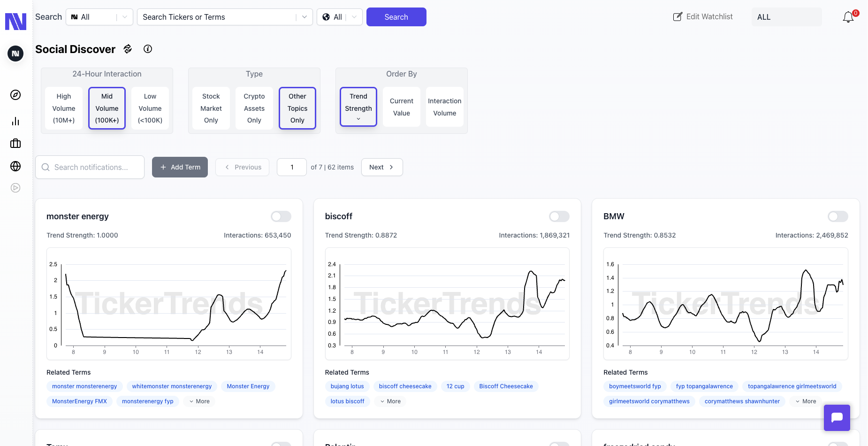Enable the toggle on the biscoff card
868x446 pixels.
(x=559, y=216)
